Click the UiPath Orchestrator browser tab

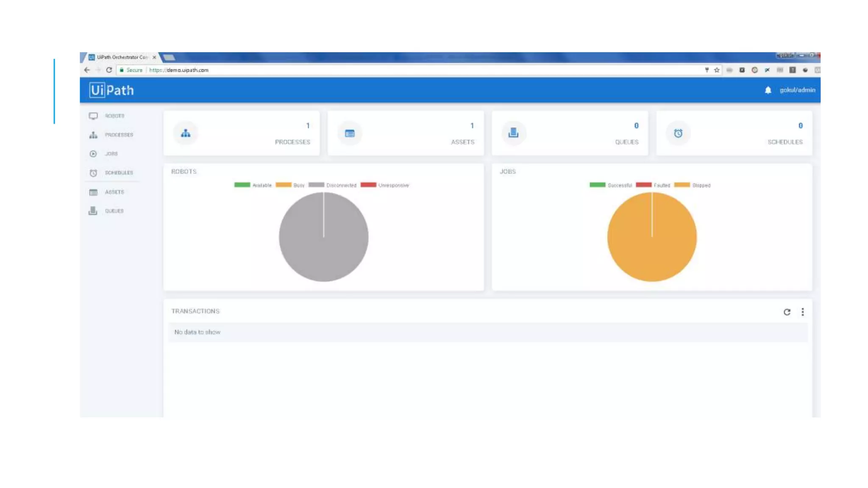(122, 57)
